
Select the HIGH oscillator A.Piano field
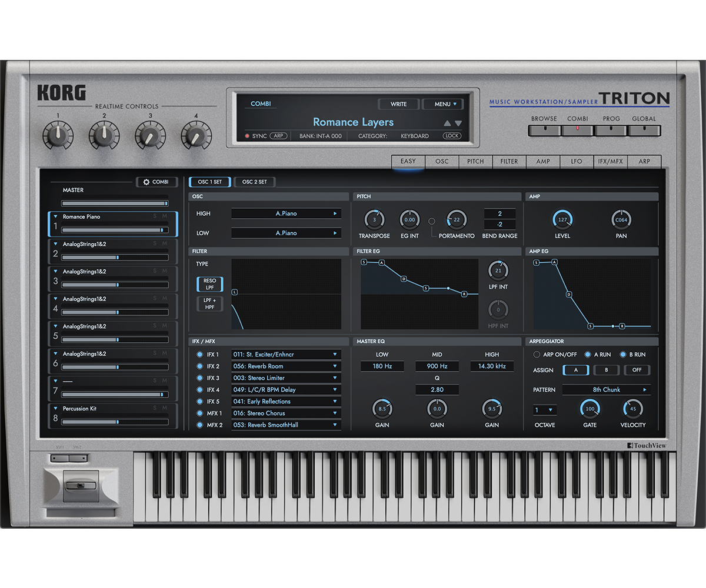coord(287,213)
